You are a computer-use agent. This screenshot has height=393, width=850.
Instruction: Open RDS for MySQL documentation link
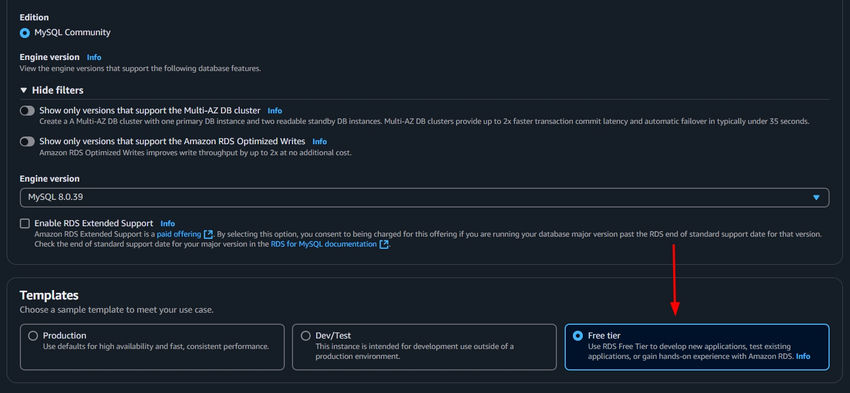coord(324,244)
